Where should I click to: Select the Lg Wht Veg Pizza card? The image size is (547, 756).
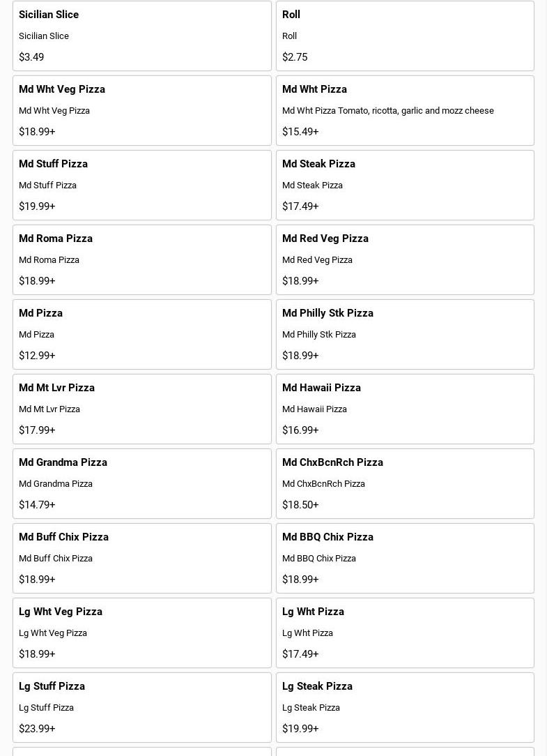141,633
